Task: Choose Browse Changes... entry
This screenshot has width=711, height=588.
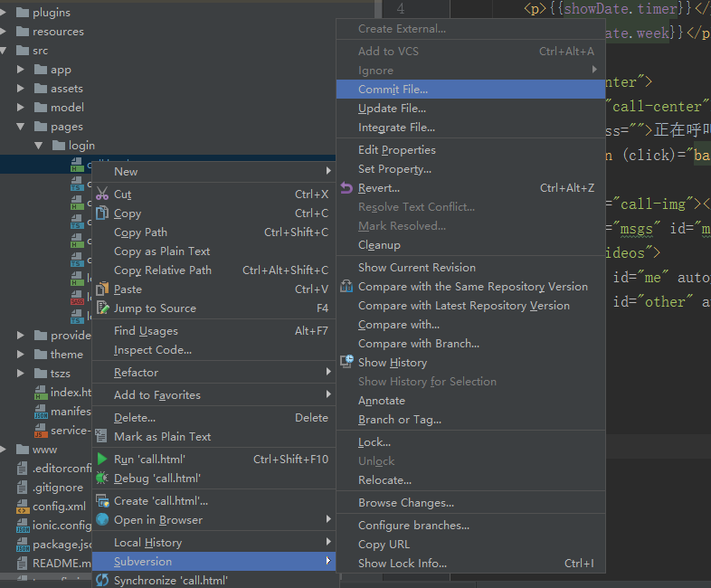Action: [470, 503]
